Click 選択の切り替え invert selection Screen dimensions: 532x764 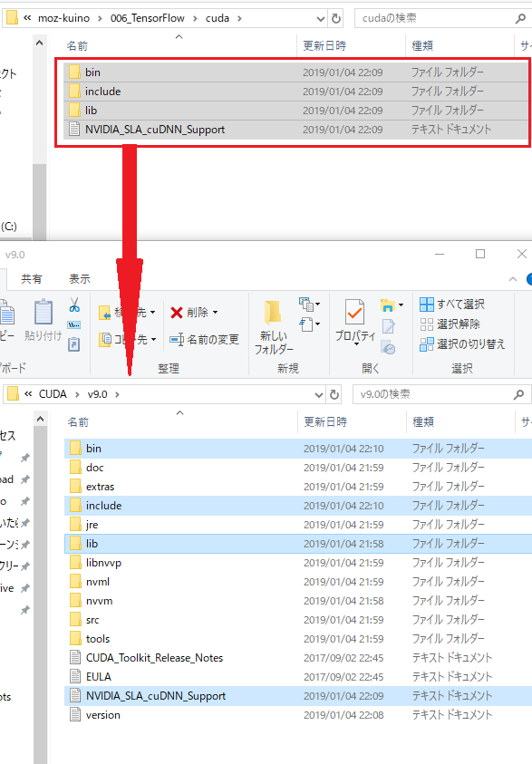[x=462, y=344]
